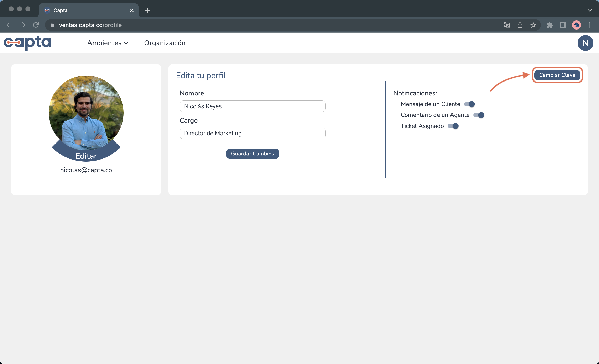This screenshot has width=599, height=364.
Task: Open the N user avatar menu
Action: pos(585,43)
